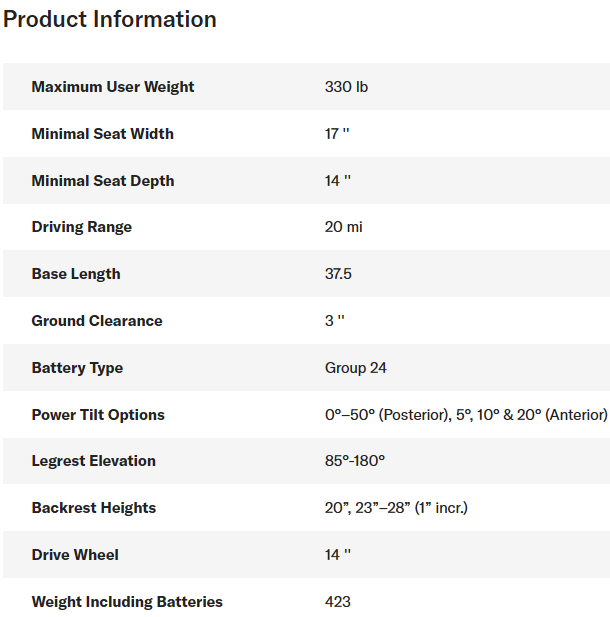
Task: Select the Posterior and Anterior tilt values
Action: (x=466, y=415)
